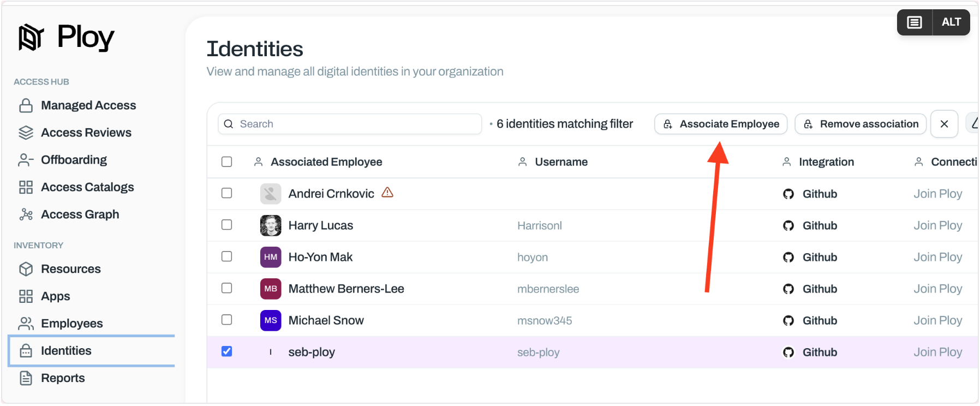This screenshot has height=406, width=980.
Task: Click Harry Lucas's profile photo
Action: coord(271,225)
